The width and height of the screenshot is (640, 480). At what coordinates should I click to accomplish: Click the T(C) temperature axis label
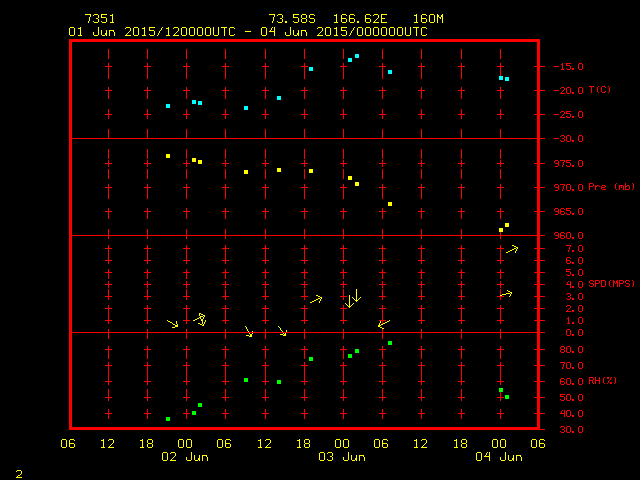(599, 90)
